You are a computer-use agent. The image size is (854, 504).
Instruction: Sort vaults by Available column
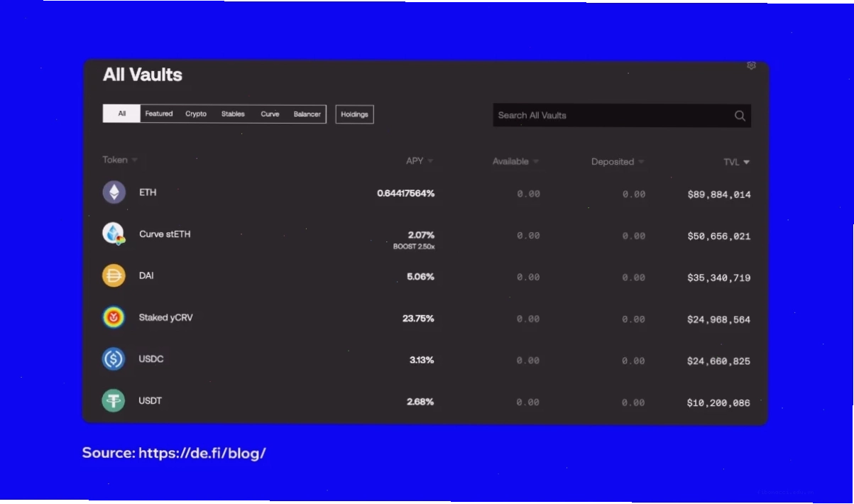[515, 162]
